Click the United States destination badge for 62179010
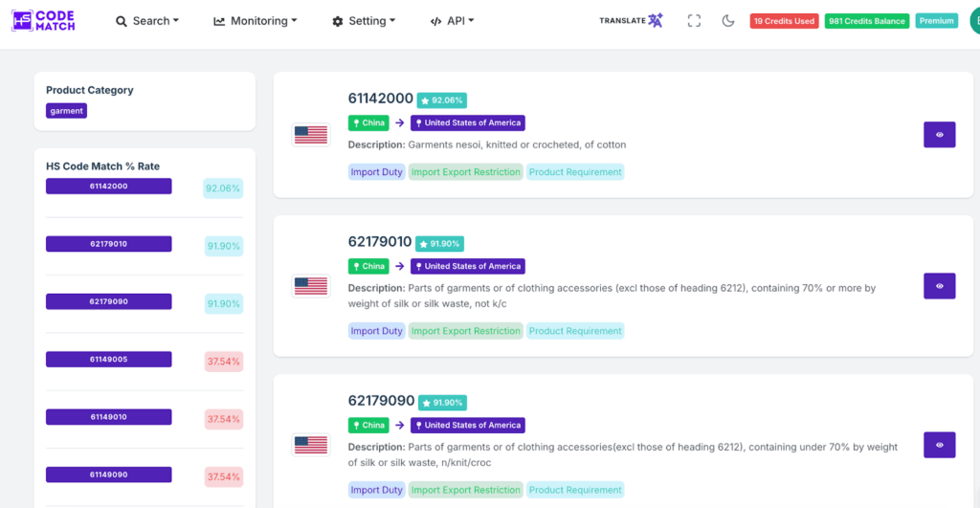This screenshot has width=980, height=508. (x=467, y=267)
